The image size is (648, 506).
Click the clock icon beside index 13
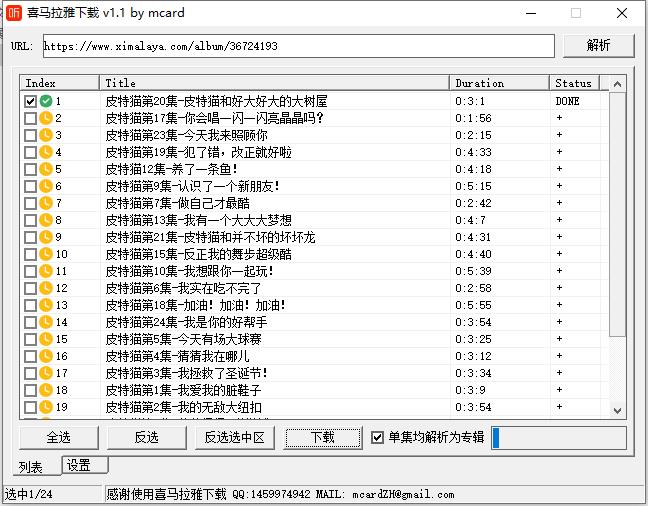(x=46, y=305)
